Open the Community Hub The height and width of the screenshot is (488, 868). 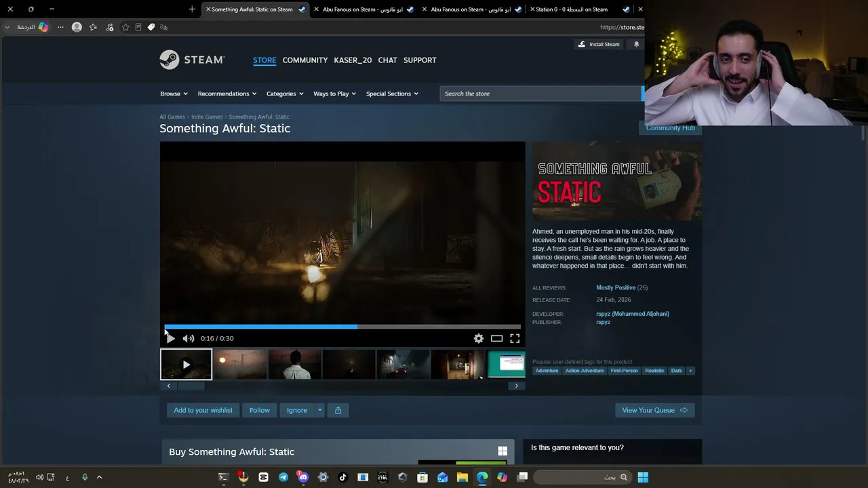670,127
